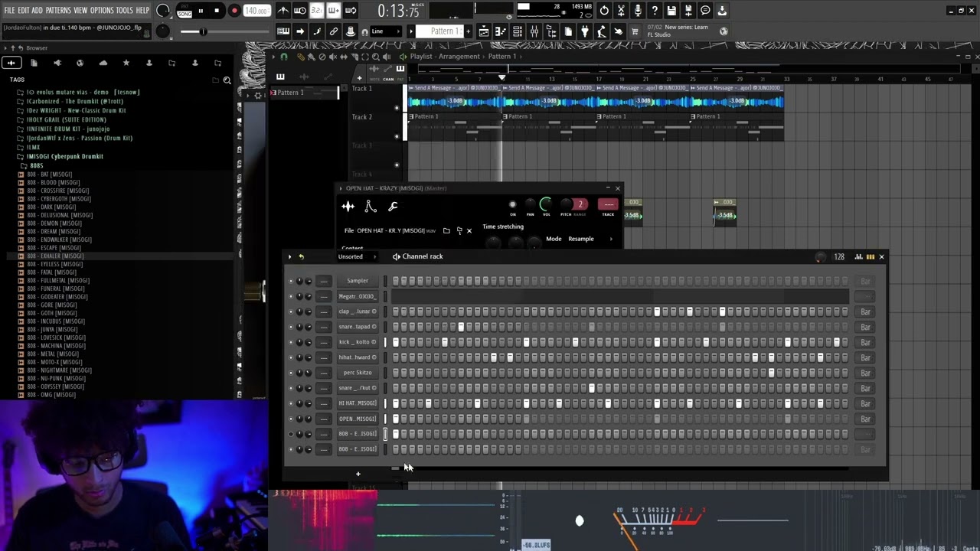Open the content library shopping cart icon

tap(635, 31)
